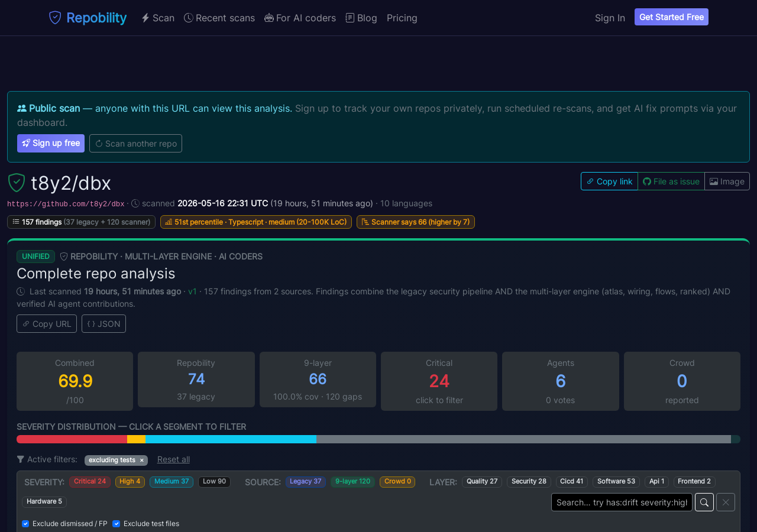Open the Blog nav link
This screenshot has height=532, width=757.
tap(361, 18)
